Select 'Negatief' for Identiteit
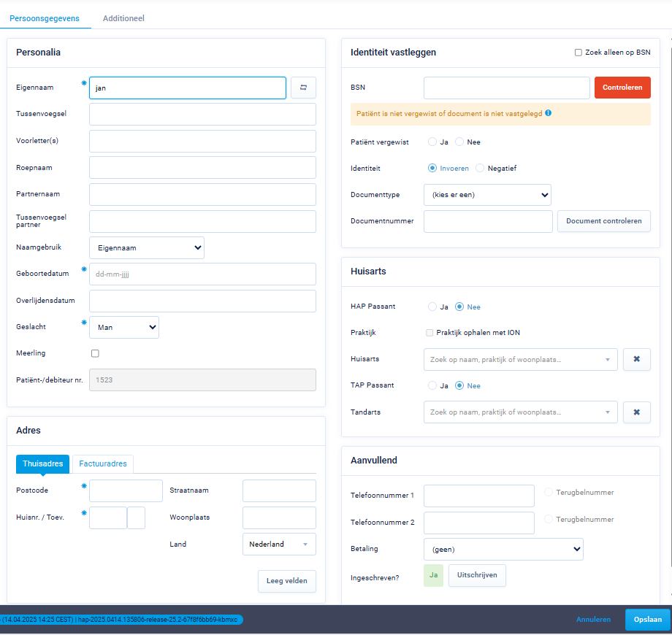This screenshot has width=672, height=635. click(x=480, y=168)
